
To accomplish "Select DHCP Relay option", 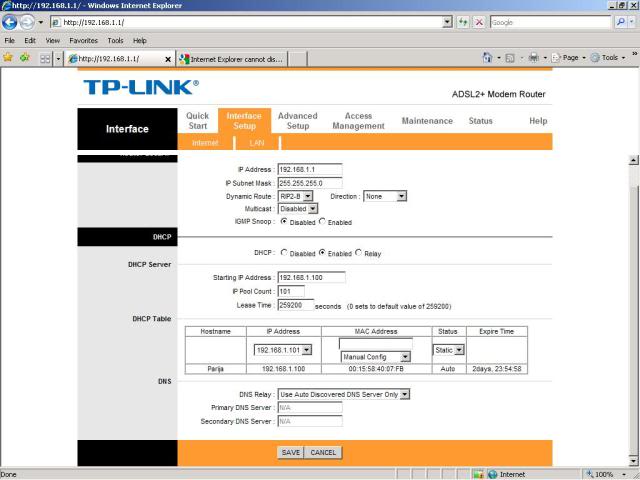I will click(x=358, y=253).
